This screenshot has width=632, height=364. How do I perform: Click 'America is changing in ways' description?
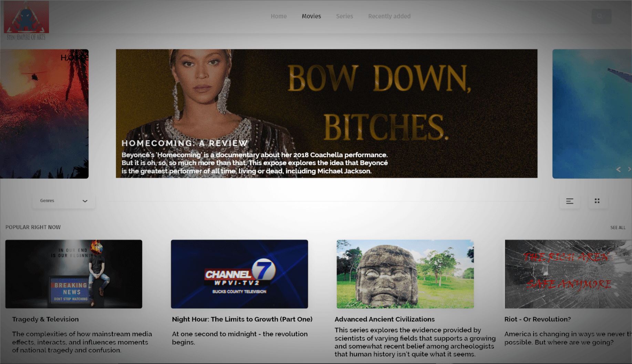point(568,338)
